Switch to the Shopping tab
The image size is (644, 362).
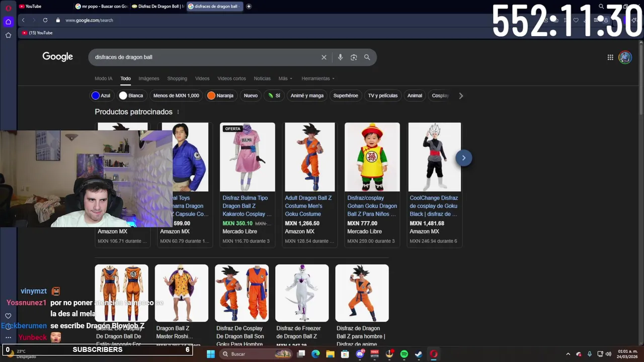click(x=177, y=78)
